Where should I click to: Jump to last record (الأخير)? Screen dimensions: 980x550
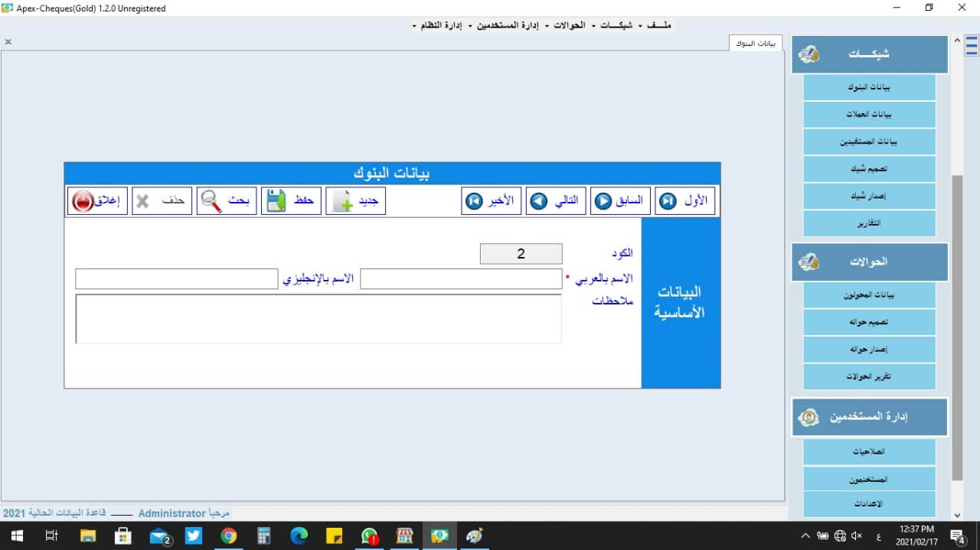coord(492,201)
